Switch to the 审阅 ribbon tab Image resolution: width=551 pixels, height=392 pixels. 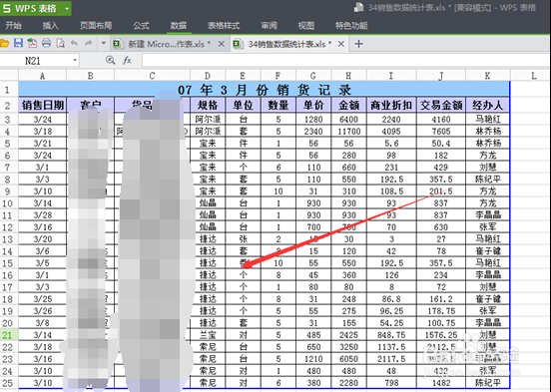269,25
